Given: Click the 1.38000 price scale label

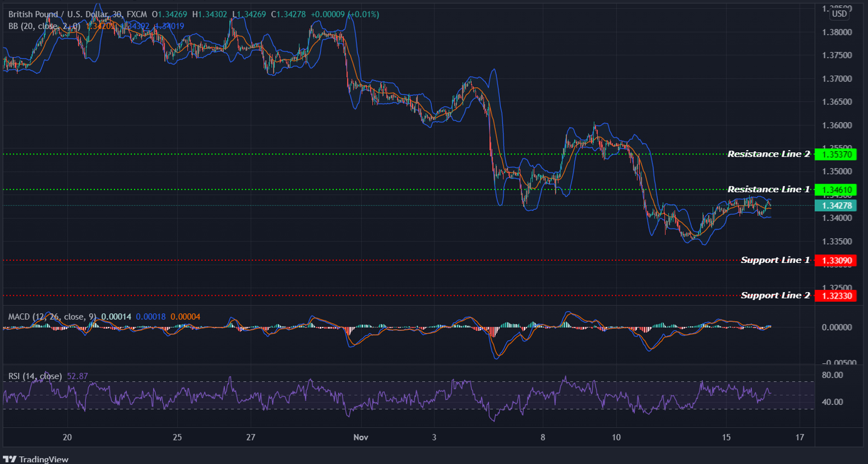Looking at the screenshot, I should pyautogui.click(x=837, y=32).
